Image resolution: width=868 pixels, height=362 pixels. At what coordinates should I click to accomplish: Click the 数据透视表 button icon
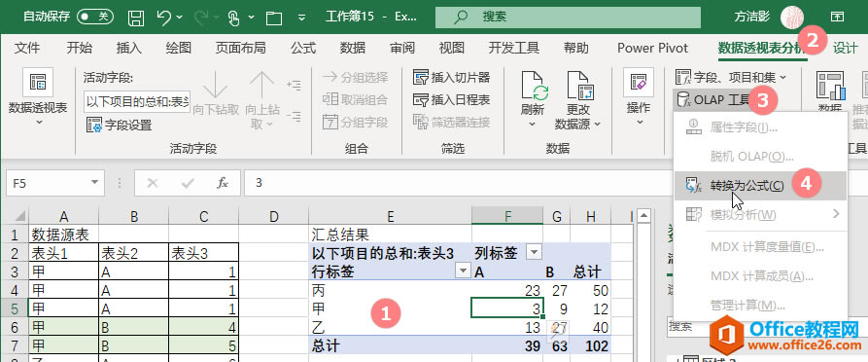38,83
